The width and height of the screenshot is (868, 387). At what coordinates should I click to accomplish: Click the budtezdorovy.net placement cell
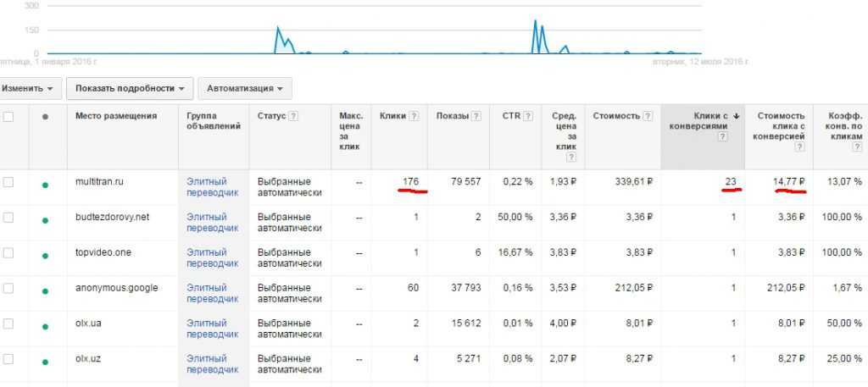coord(112,217)
